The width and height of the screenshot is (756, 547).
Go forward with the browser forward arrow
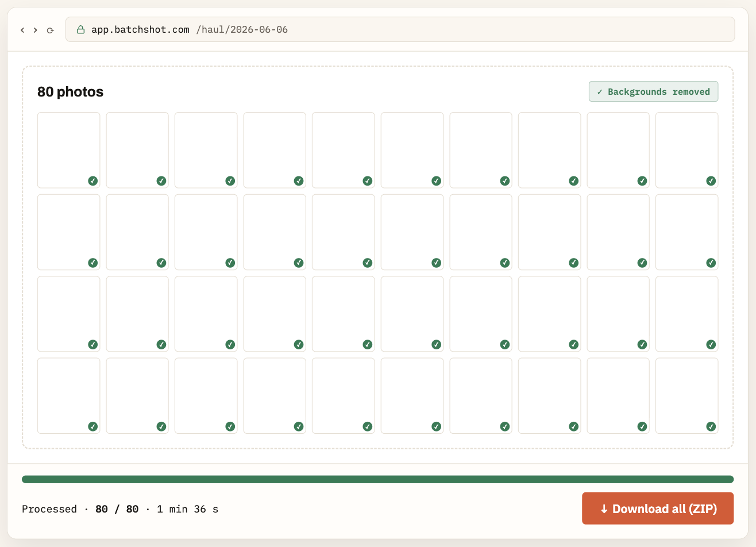point(36,30)
